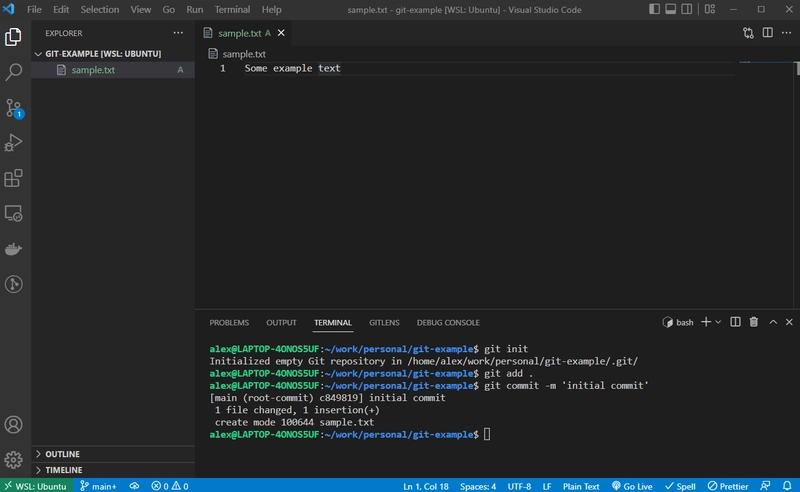
Task: Open the Run and Debug view
Action: [x=13, y=143]
